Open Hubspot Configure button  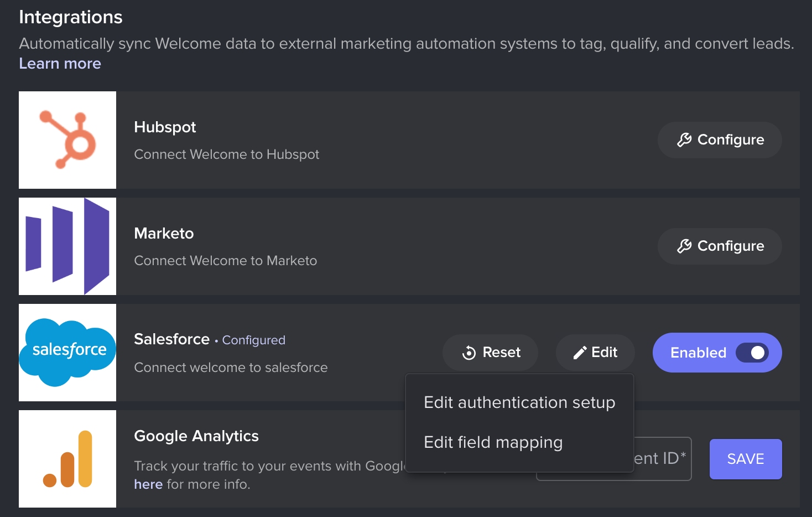point(720,140)
